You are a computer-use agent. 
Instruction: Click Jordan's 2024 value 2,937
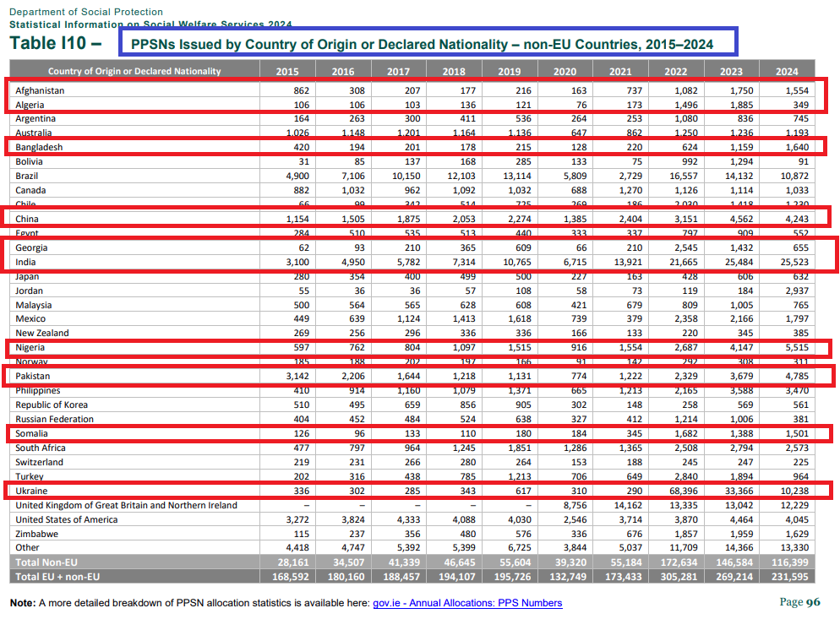pyautogui.click(x=797, y=291)
